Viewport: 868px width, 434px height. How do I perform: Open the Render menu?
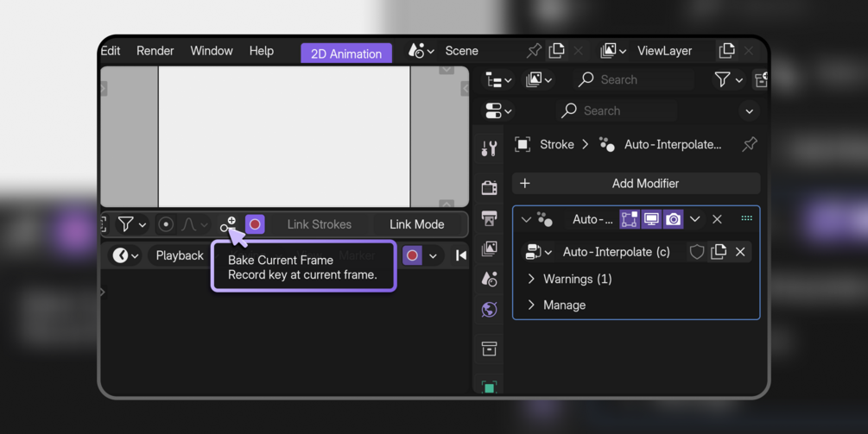155,51
